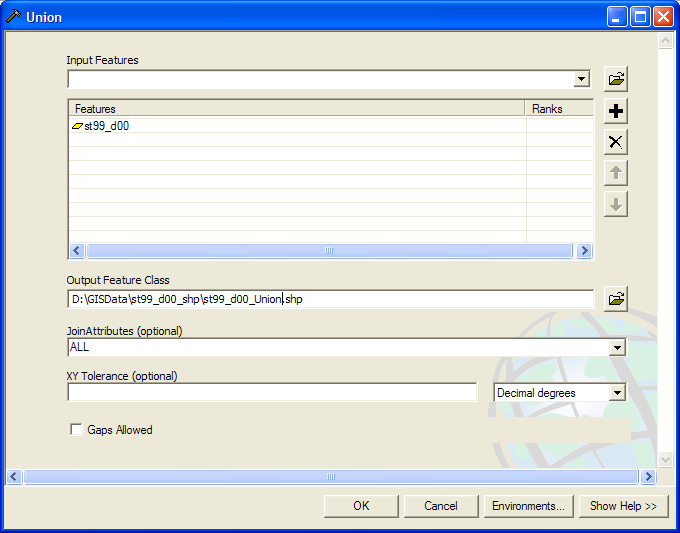Screen dimensions: 680x533
Task: Click the plus add feature button
Action: click(x=616, y=111)
